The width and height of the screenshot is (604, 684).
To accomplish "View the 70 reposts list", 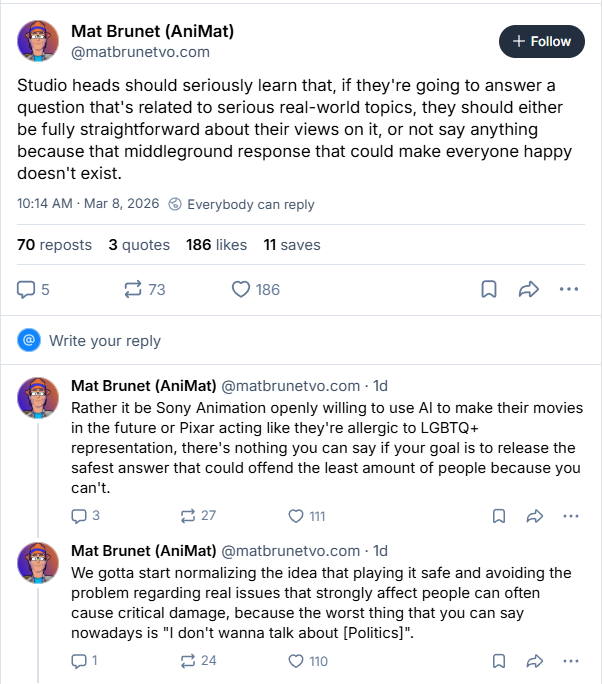I will pos(55,245).
